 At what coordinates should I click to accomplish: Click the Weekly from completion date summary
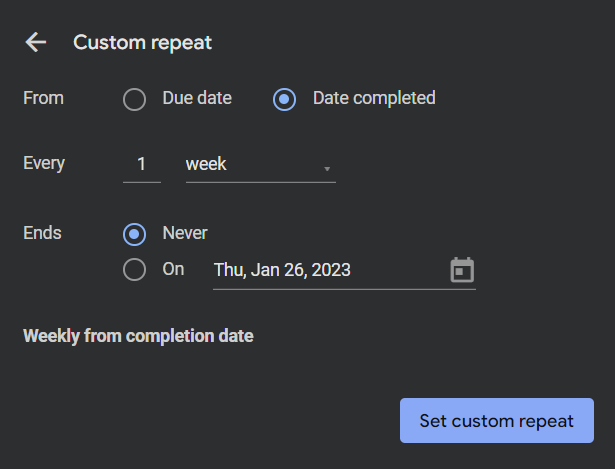[x=138, y=336]
